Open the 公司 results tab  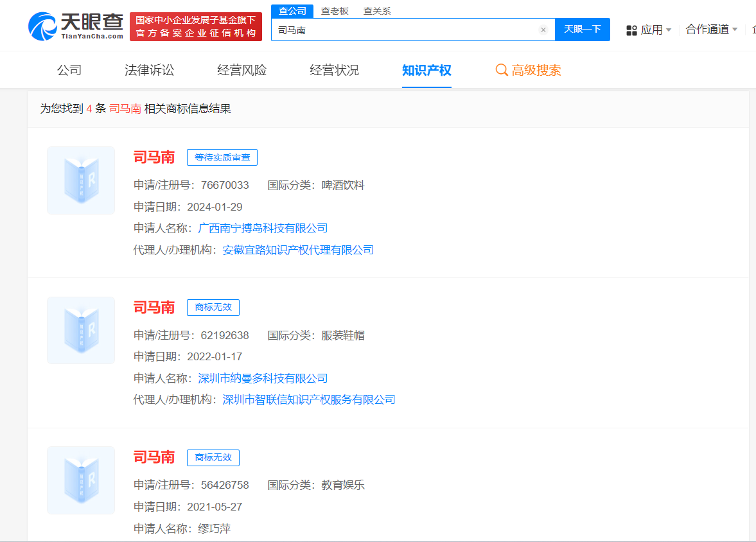pos(69,71)
